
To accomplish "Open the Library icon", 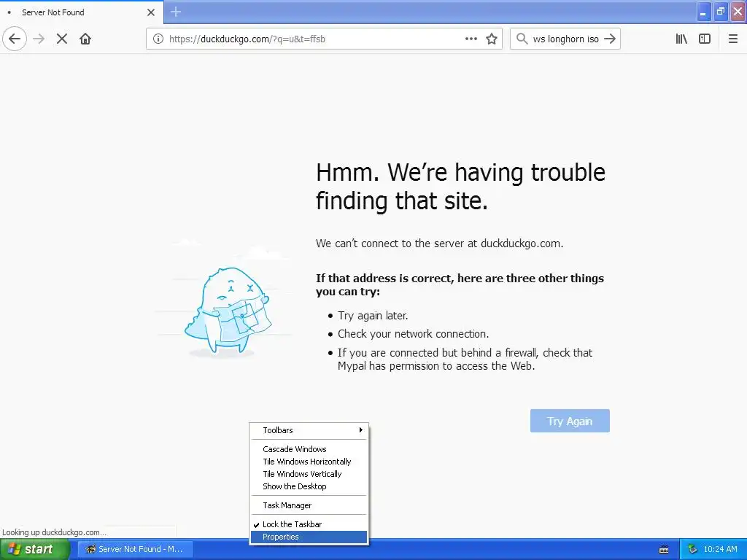I will coord(681,39).
